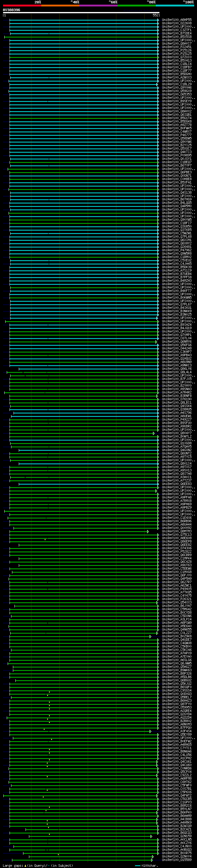Image resolution: width=197 pixels, height=868 pixels.
Task: Click the yellow large gap legend triangle
Action: (x=25, y=866)
